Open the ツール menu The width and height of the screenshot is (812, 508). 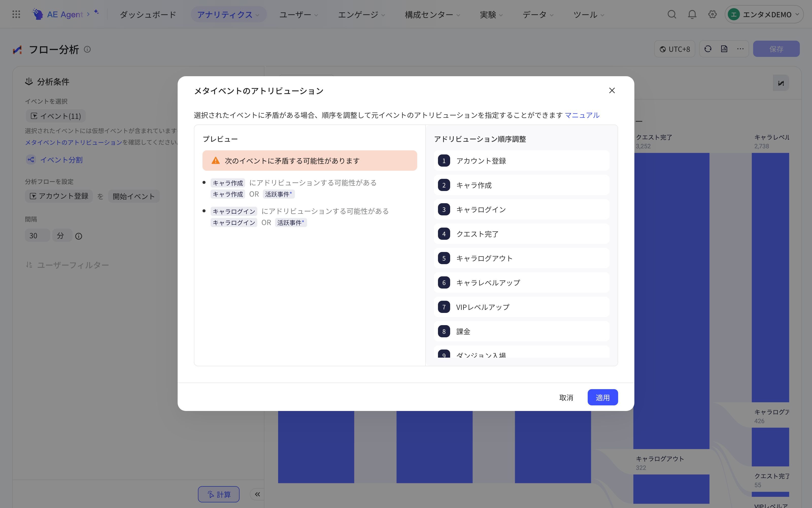pyautogui.click(x=588, y=14)
